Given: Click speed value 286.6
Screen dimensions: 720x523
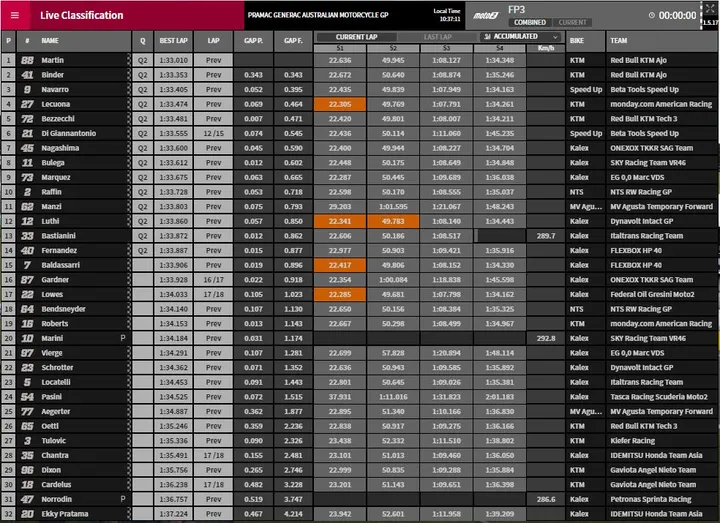Looking at the screenshot, I should (x=546, y=499).
